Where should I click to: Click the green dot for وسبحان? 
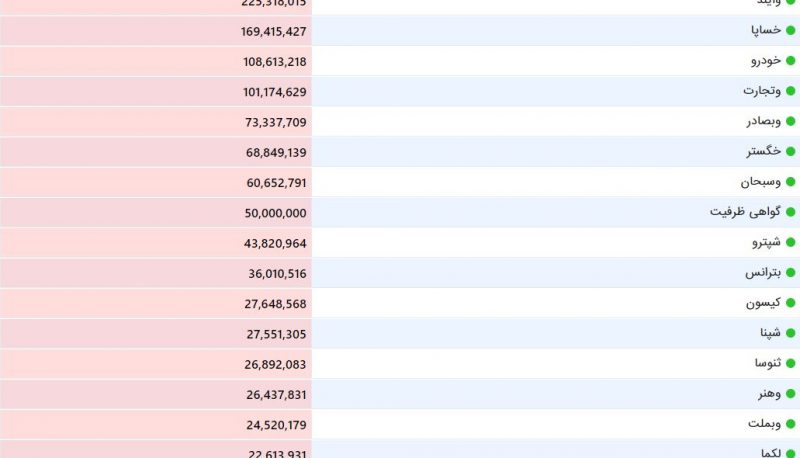click(791, 182)
